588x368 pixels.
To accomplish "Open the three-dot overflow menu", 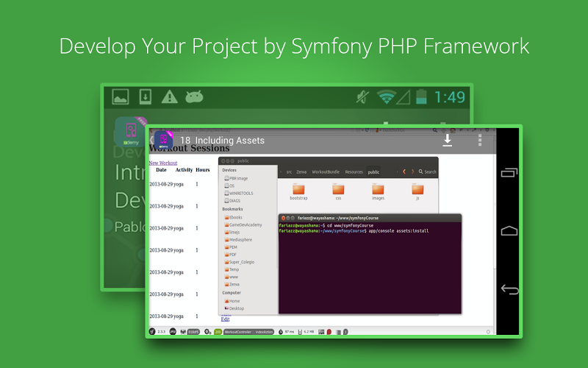I will pyautogui.click(x=480, y=140).
